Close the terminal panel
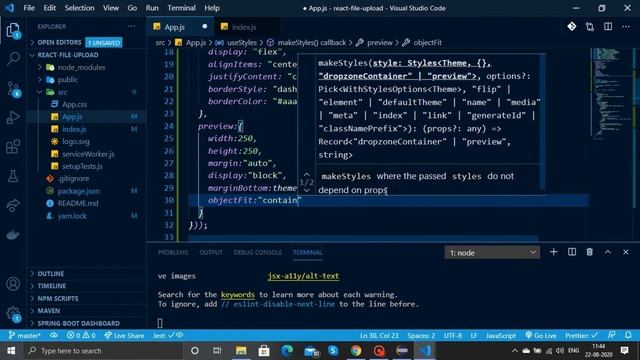Screen dimensions: 640x360 [626, 252]
